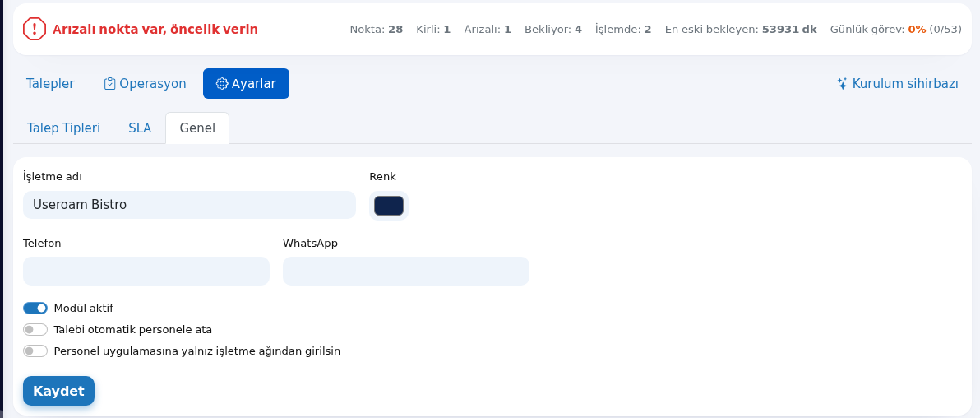Screen dimensions: 980x418
Task: Open the Renk color picker swatch
Action: click(x=389, y=205)
